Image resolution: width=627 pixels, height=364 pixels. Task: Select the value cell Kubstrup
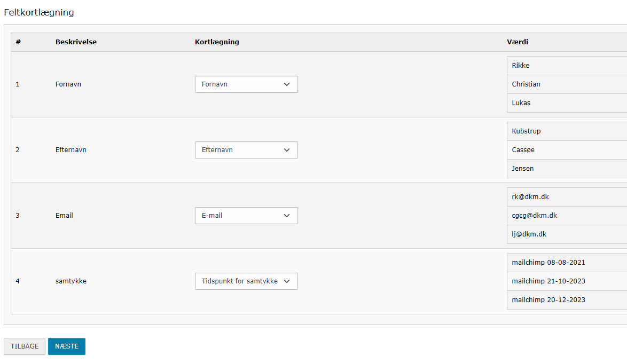527,131
